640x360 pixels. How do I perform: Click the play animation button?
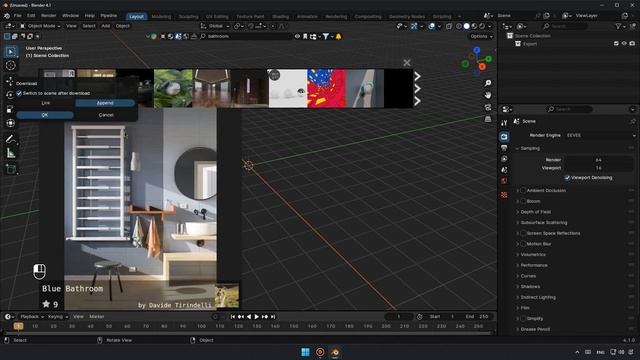coord(257,317)
